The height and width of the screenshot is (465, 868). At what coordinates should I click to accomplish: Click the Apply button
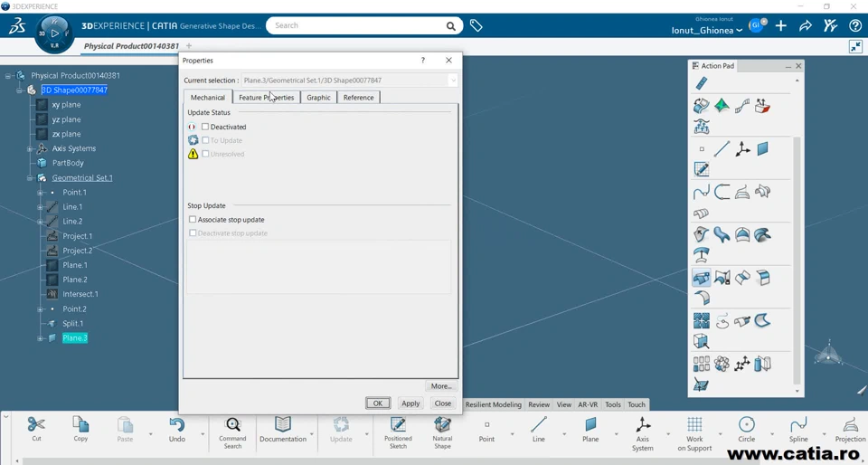410,403
